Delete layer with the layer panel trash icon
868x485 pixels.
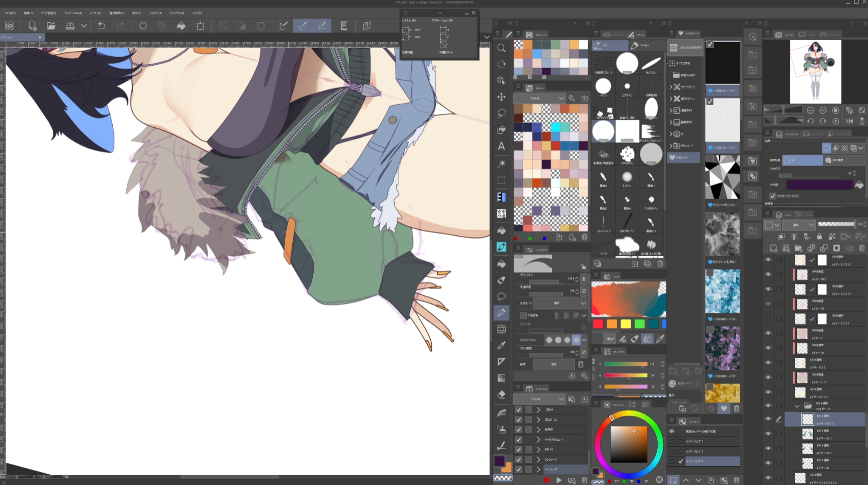(x=862, y=248)
